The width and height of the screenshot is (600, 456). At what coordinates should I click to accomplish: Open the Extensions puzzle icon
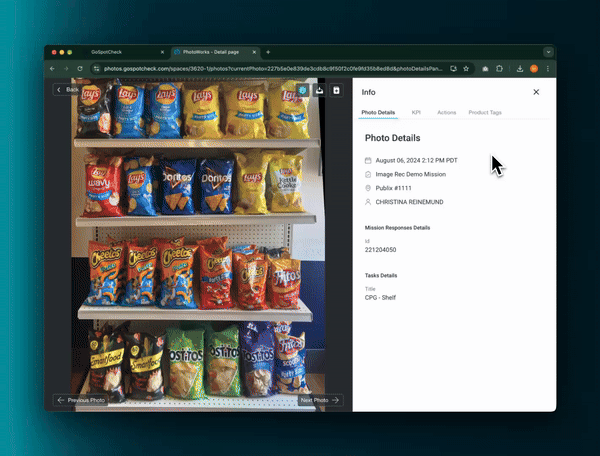[499, 69]
